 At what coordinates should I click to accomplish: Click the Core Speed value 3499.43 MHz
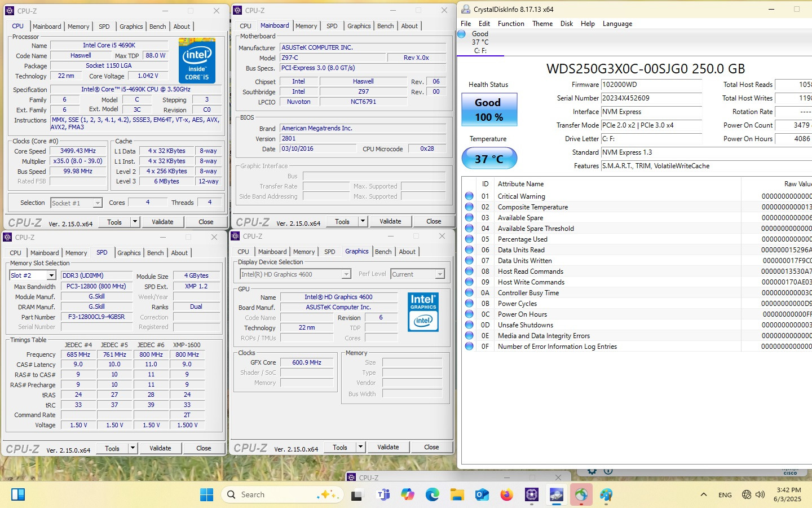[78, 151]
